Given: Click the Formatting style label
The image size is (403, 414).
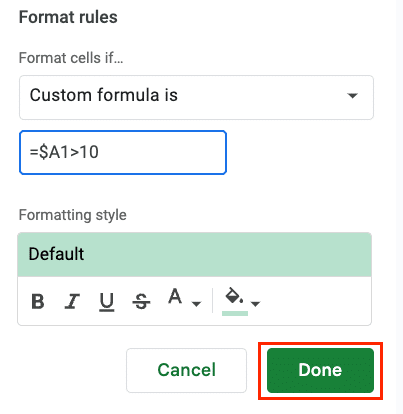Looking at the screenshot, I should coord(73,215).
